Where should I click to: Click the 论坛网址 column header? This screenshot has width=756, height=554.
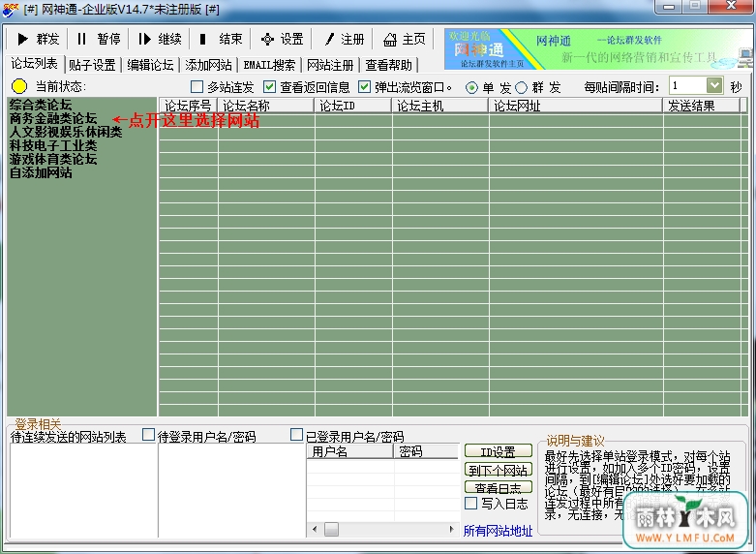[576, 106]
